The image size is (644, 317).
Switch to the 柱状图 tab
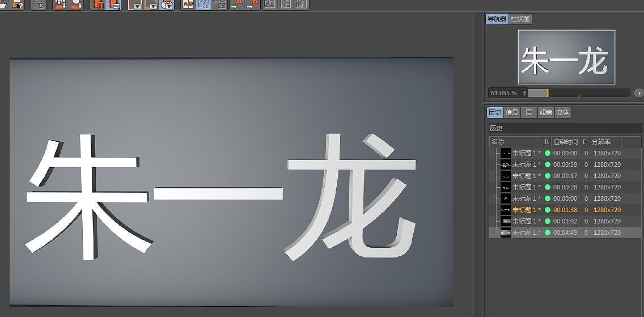point(520,19)
